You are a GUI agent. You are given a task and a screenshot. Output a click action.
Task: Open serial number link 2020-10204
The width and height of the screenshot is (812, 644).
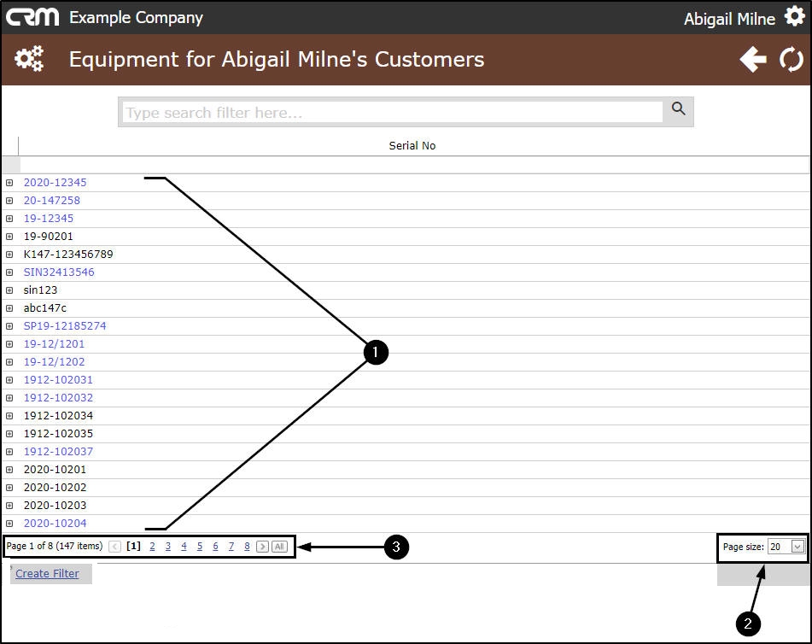pos(55,524)
